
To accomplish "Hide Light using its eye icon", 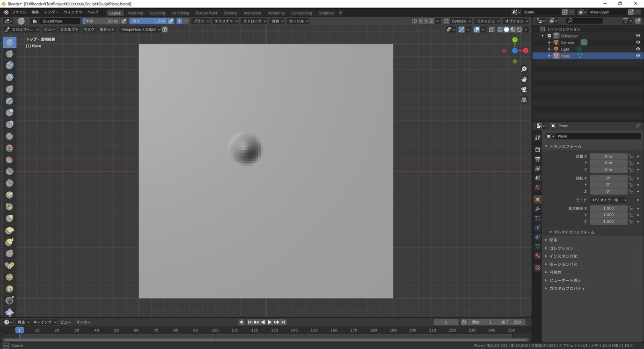I will [638, 49].
